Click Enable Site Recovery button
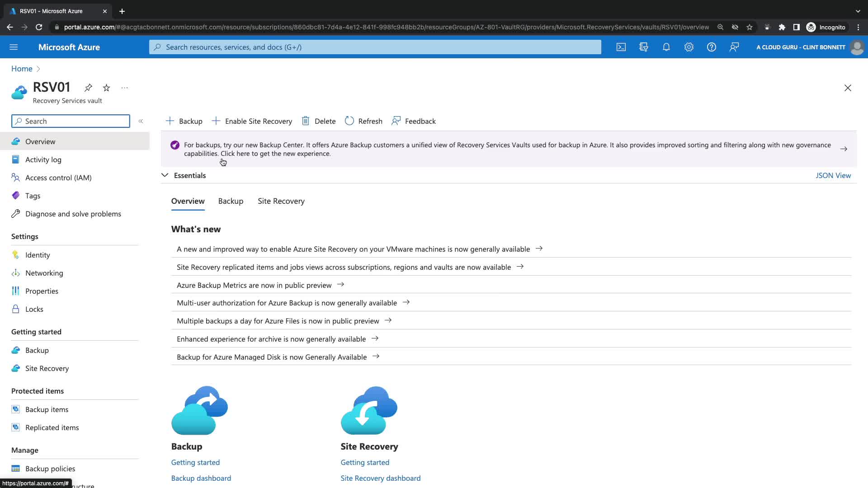Screen dimensions: 868x488 (x=252, y=121)
